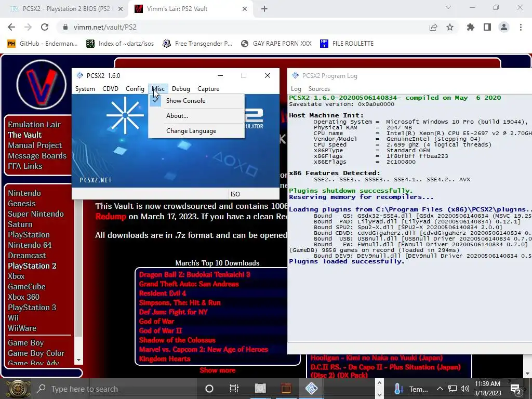Open the Capture menu in PCSX2

208,88
